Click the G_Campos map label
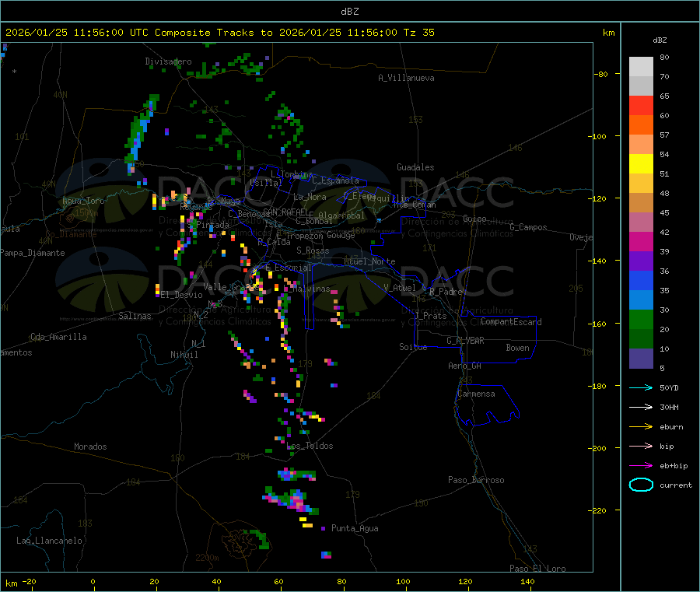700x592 pixels. [528, 227]
